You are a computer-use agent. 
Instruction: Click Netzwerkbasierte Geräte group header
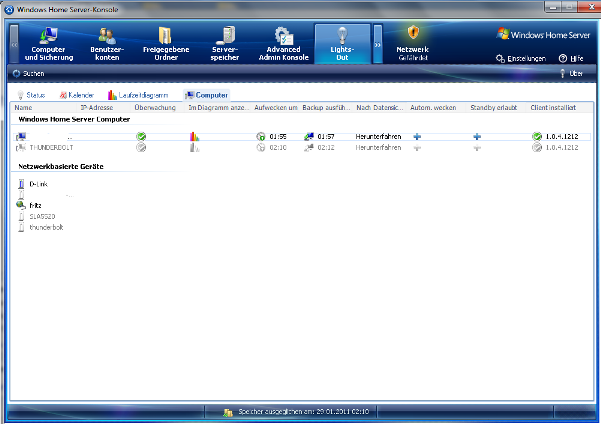click(x=61, y=166)
